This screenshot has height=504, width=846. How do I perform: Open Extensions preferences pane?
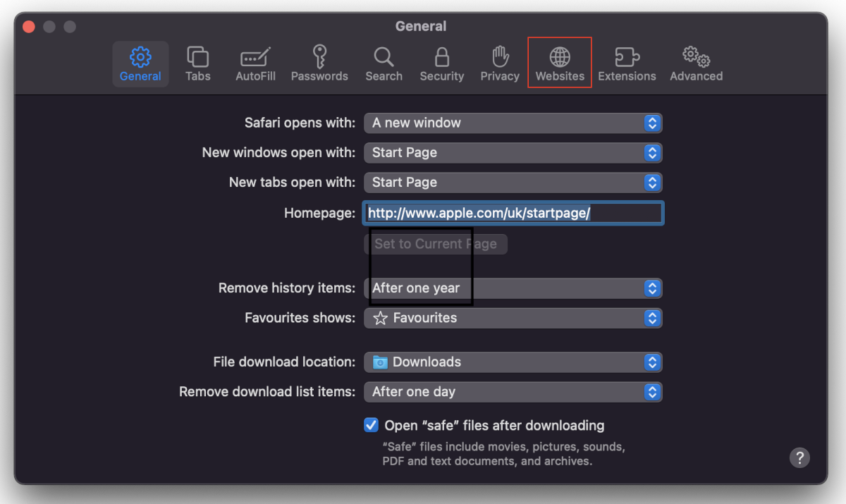click(x=627, y=63)
